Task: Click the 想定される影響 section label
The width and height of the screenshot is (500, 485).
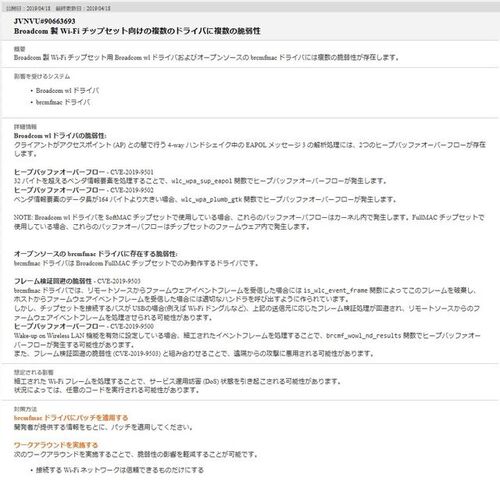Action: pos(34,372)
